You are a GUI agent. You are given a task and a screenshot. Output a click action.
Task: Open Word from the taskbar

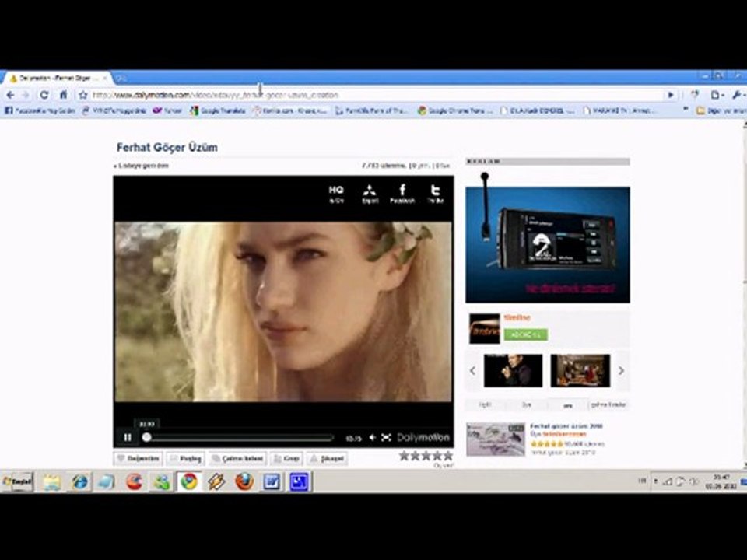272,482
